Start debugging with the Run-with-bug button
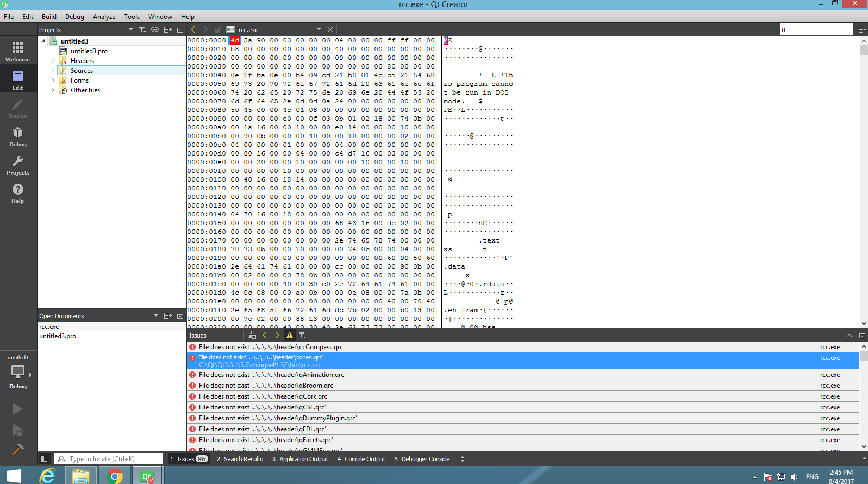 pyautogui.click(x=17, y=430)
